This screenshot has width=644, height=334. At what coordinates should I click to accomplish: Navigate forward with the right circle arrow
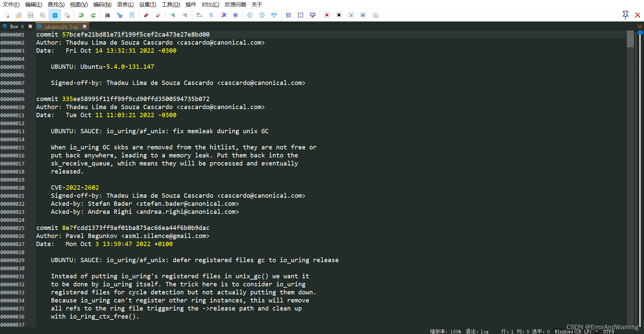262,15
